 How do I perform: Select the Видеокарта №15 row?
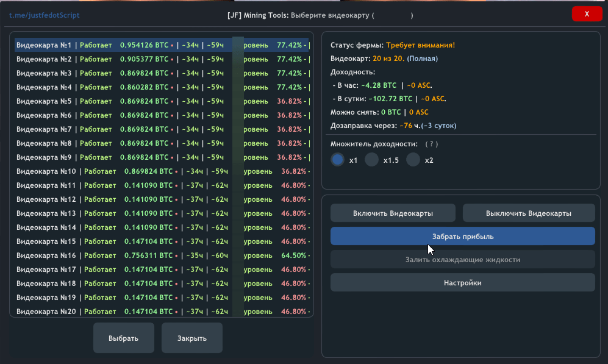pos(162,241)
